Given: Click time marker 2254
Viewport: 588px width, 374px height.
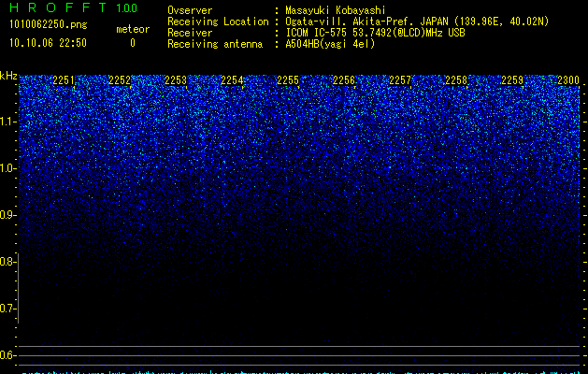Looking at the screenshot, I should click(x=232, y=80).
